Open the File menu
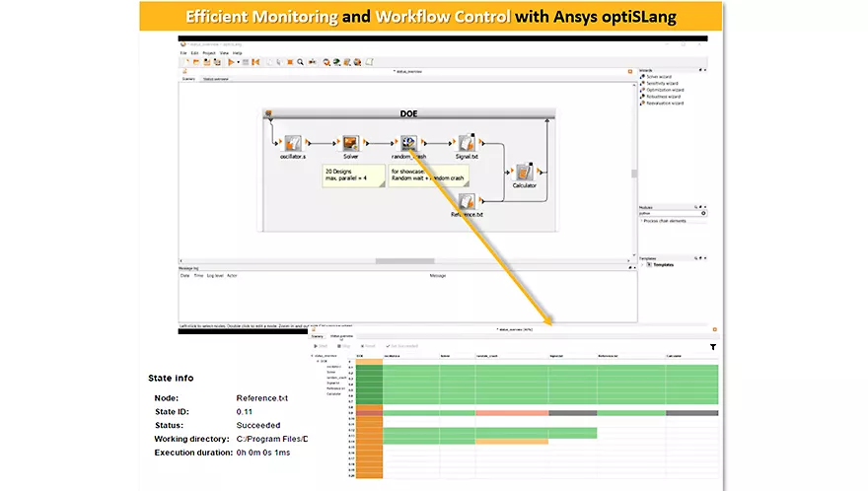 pos(183,52)
